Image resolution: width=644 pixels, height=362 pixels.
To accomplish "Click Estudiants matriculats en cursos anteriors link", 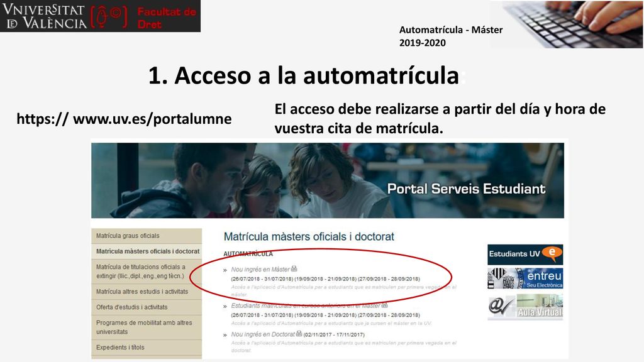I will point(306,306).
